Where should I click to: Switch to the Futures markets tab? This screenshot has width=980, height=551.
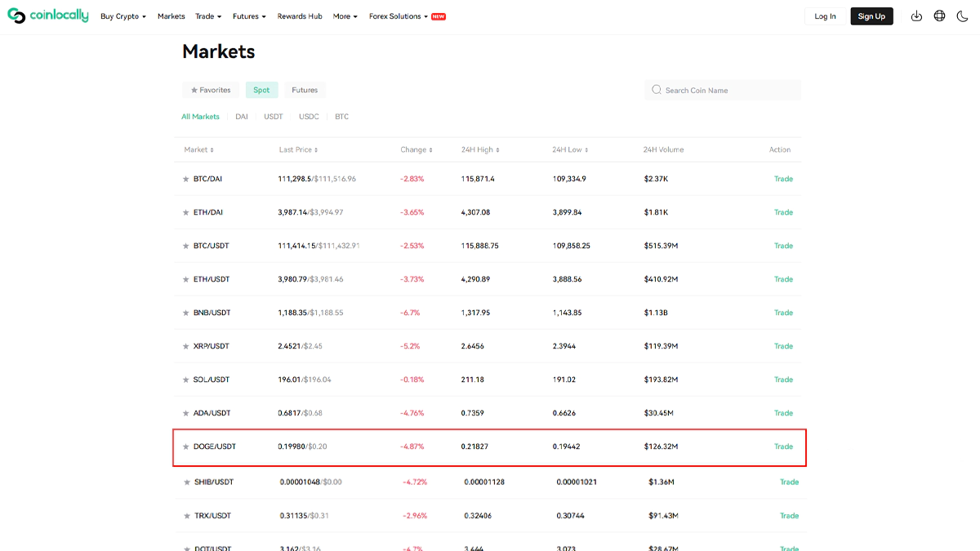[x=305, y=90]
